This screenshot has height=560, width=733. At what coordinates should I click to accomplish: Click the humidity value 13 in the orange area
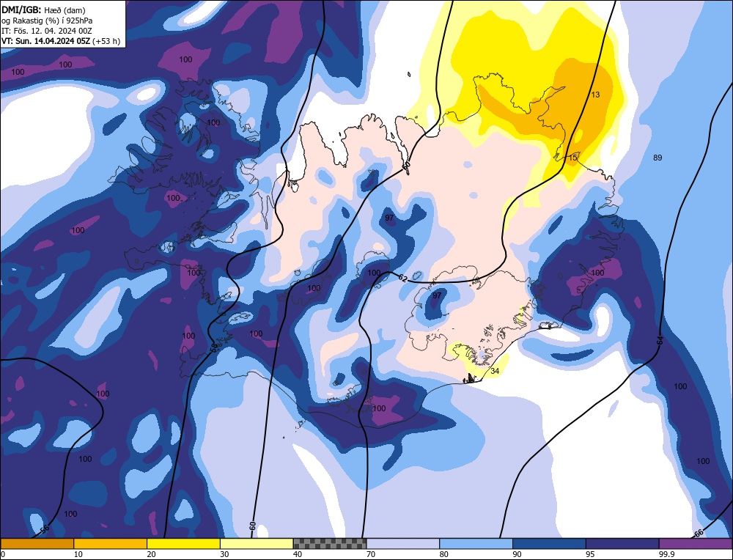(595, 95)
